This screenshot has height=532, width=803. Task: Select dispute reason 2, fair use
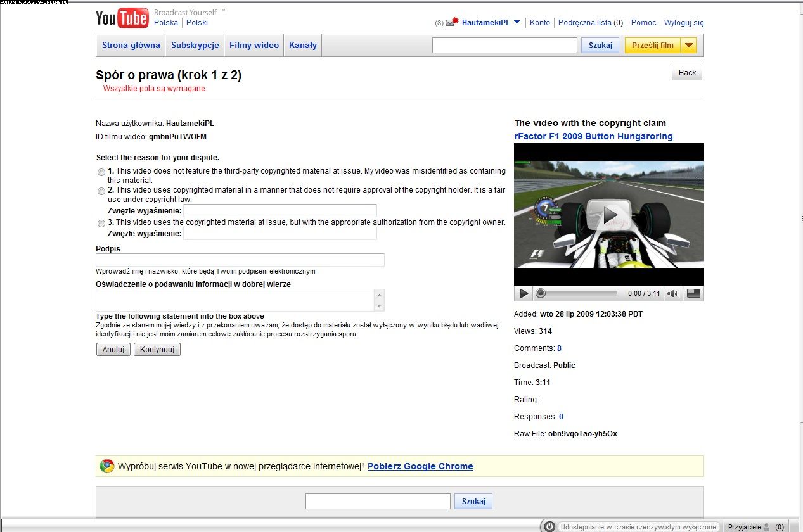click(101, 191)
